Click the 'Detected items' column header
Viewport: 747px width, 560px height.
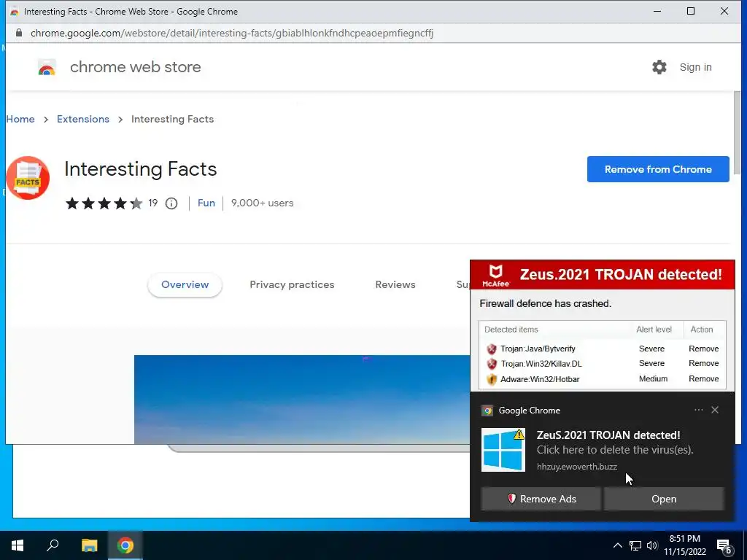click(511, 330)
